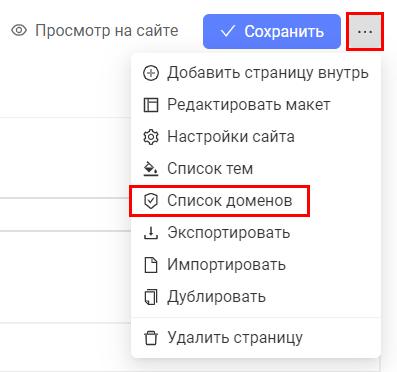Open Настройки сайта menu item
This screenshot has height=372, width=397.
tap(256, 137)
